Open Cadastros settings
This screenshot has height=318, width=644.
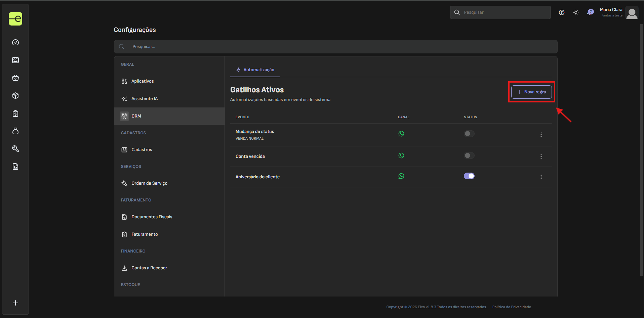169,150
